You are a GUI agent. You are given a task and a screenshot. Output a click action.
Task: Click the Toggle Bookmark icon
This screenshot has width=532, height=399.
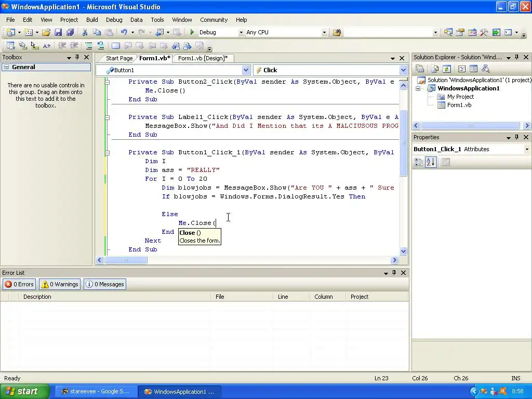click(x=116, y=46)
